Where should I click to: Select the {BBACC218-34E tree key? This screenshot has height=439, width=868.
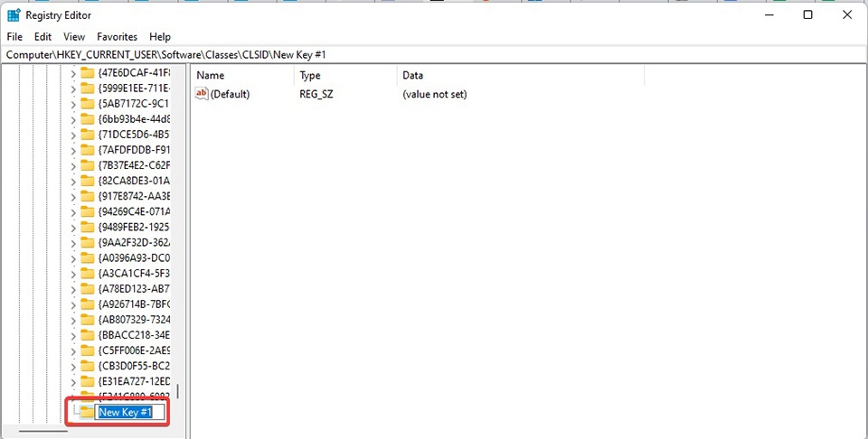click(x=134, y=335)
